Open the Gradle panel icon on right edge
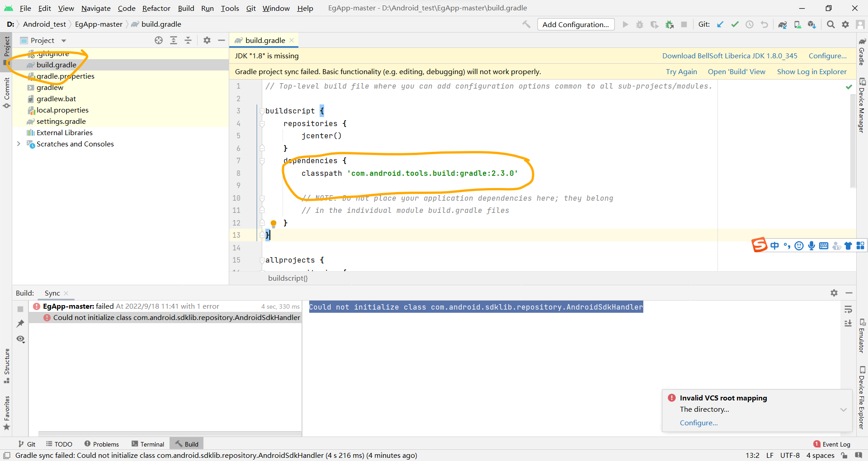This screenshot has width=868, height=461. pyautogui.click(x=863, y=43)
